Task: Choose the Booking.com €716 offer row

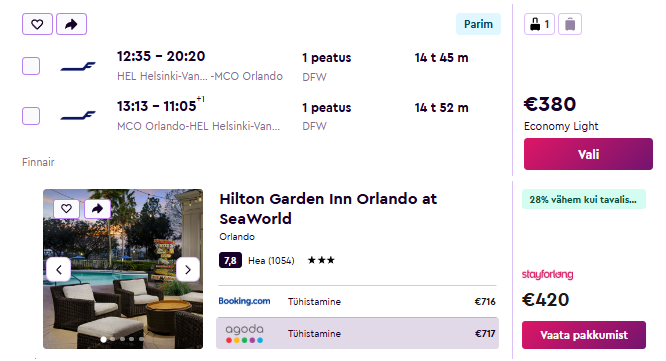Action: click(x=357, y=302)
